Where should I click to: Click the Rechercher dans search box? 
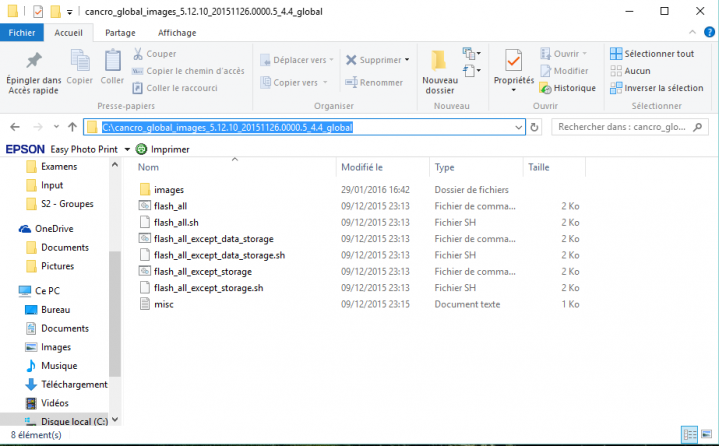click(630, 127)
